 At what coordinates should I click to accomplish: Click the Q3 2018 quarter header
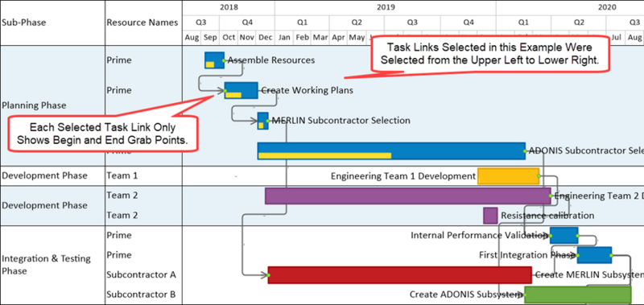201,23
